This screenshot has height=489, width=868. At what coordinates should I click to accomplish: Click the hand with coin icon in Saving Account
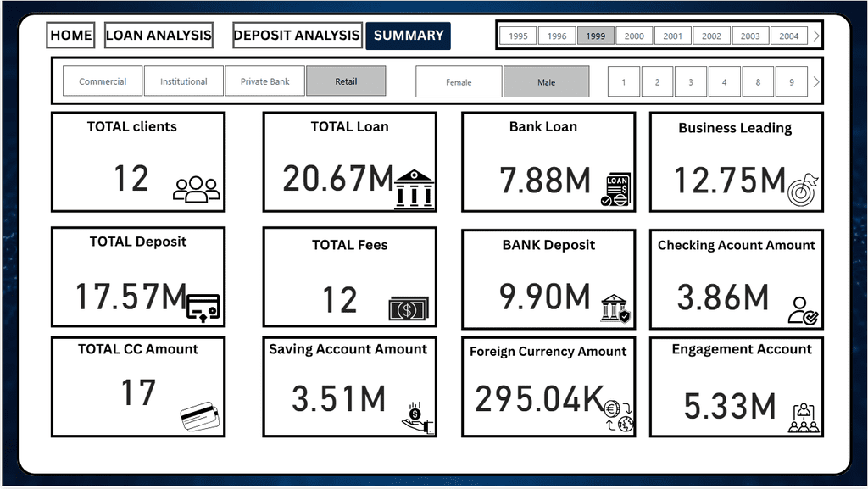(417, 418)
